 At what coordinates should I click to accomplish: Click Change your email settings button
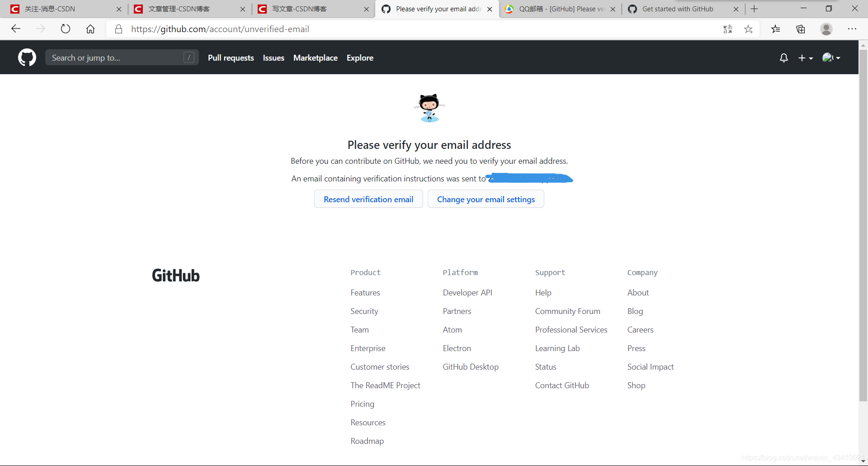click(x=486, y=199)
